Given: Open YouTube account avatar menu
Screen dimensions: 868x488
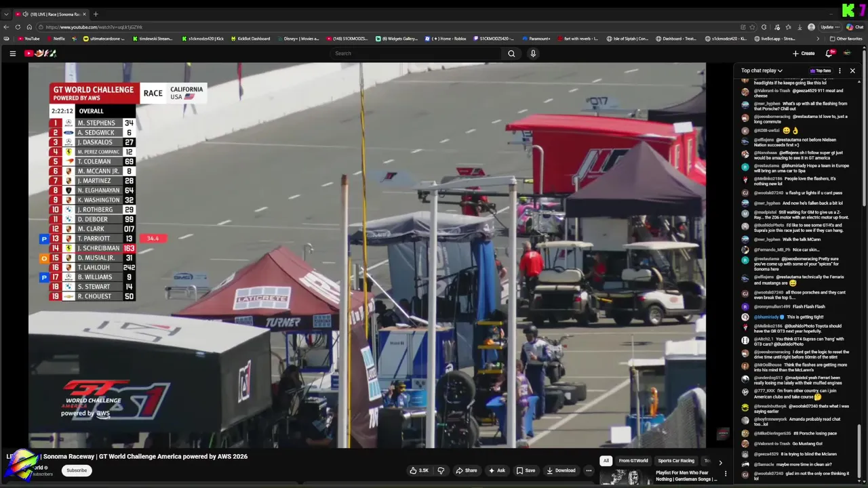Looking at the screenshot, I should coord(847,54).
